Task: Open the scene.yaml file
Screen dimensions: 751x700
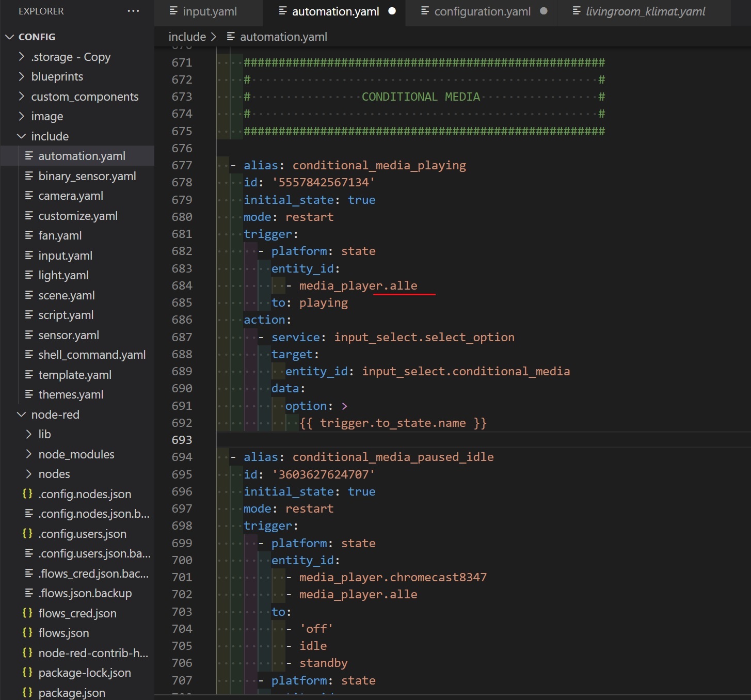Action: pos(66,295)
